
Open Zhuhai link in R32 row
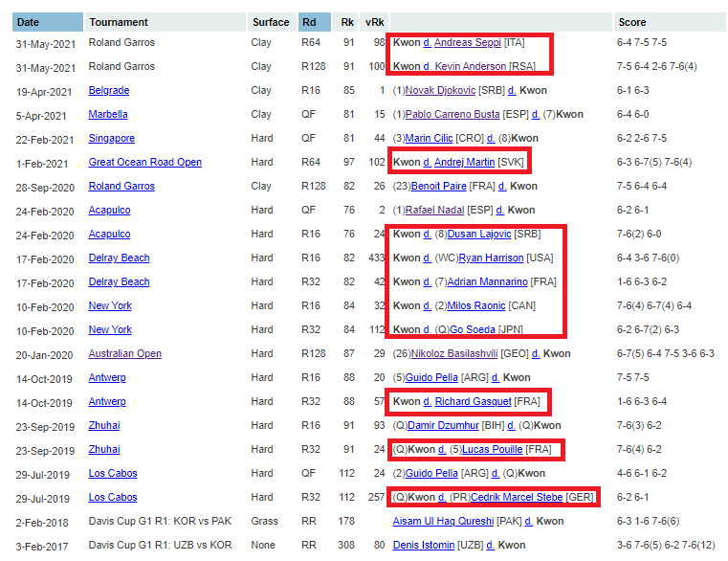[x=104, y=449]
